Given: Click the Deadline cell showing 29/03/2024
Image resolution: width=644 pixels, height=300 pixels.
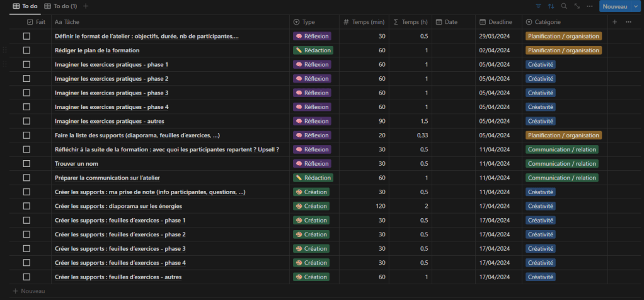Looking at the screenshot, I should [495, 37].
